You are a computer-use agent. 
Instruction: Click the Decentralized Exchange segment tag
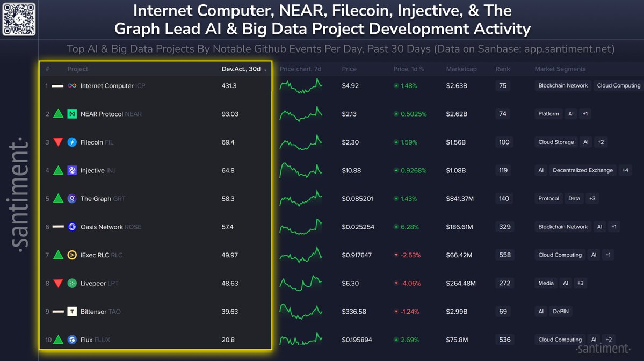point(582,170)
